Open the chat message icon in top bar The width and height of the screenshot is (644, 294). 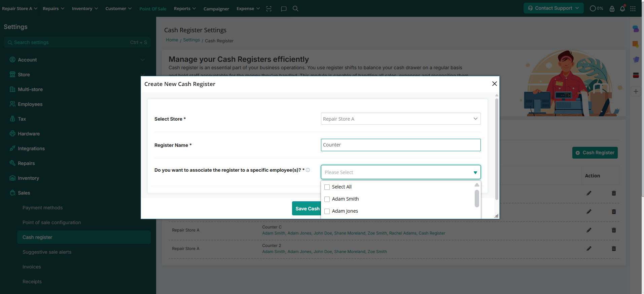284,9
